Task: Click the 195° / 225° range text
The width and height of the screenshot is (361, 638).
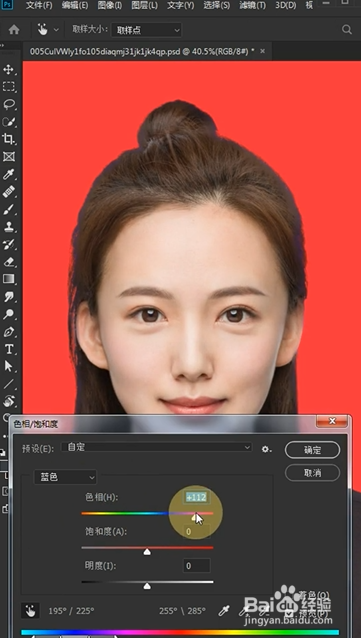Action: pyautogui.click(x=71, y=611)
